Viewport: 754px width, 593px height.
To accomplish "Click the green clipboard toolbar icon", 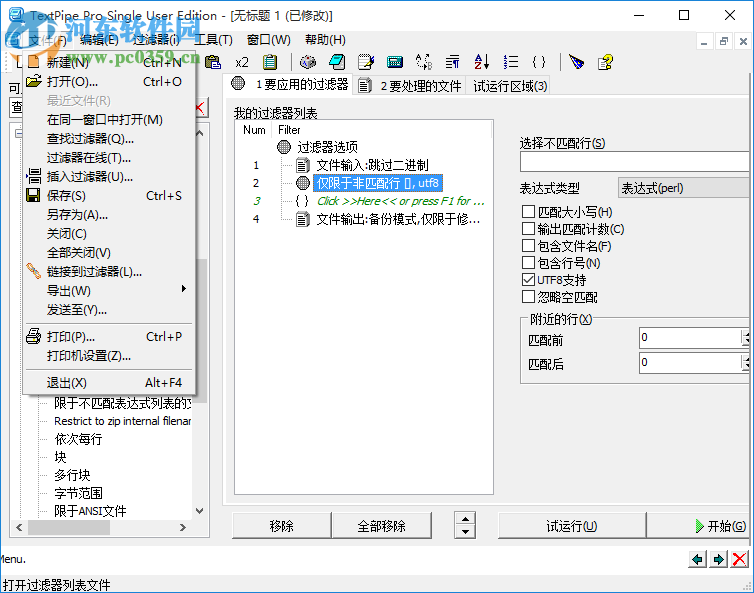I will pos(270,62).
